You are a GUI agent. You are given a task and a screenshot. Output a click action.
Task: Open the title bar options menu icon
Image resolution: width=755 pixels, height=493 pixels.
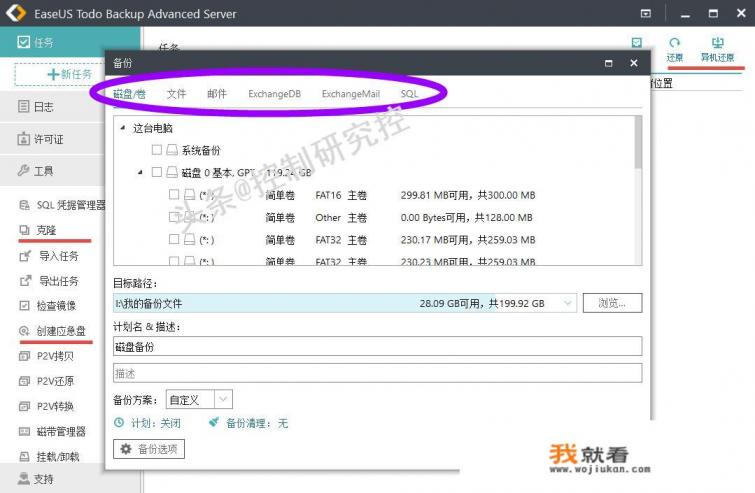click(646, 13)
